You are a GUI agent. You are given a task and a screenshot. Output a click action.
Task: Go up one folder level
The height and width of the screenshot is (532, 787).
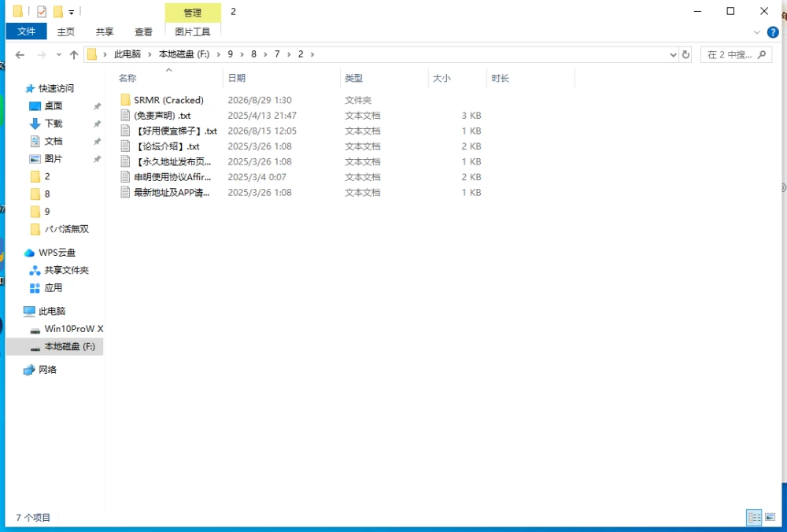74,55
